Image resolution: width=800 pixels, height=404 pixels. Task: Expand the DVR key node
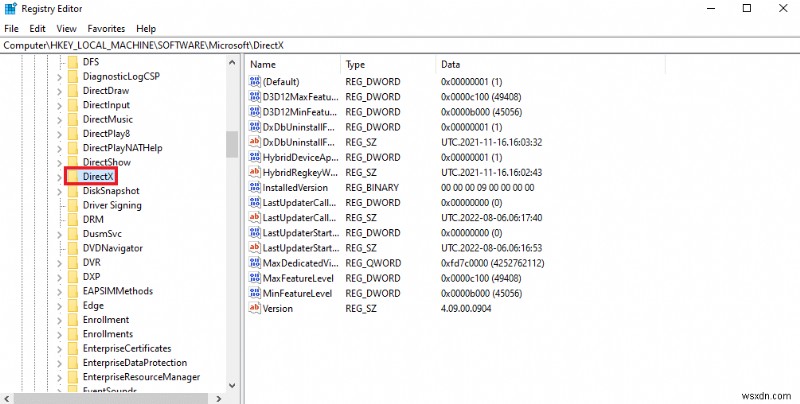tap(59, 263)
